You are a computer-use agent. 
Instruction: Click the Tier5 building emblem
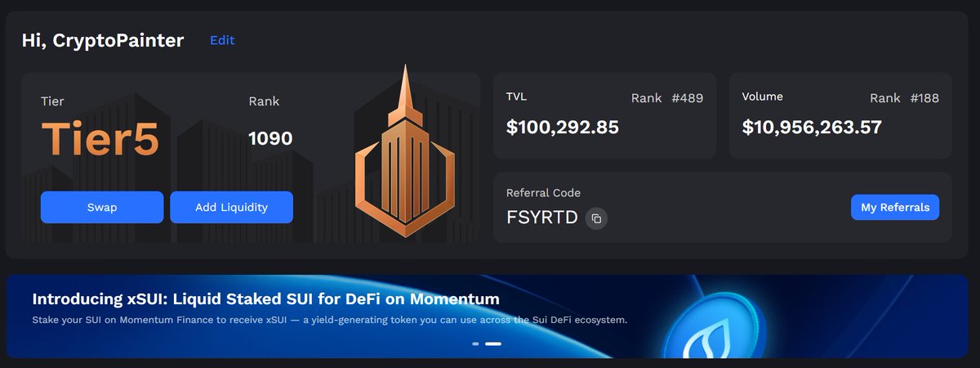(x=404, y=152)
